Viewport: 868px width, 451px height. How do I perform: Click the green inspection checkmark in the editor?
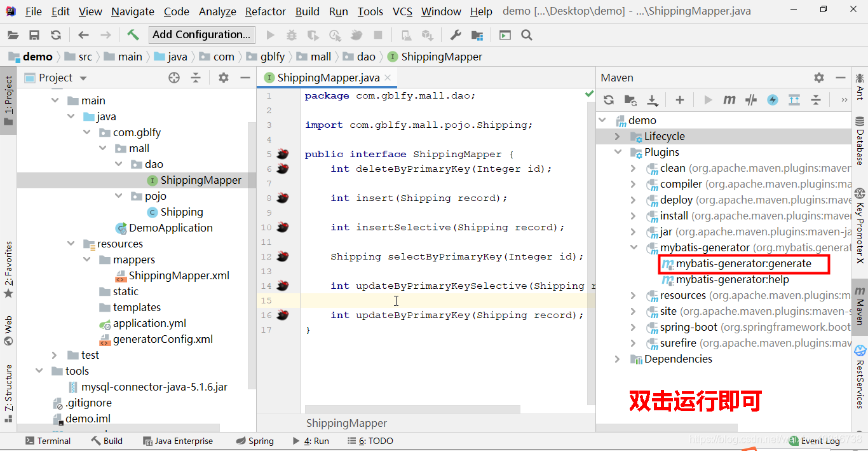[589, 94]
